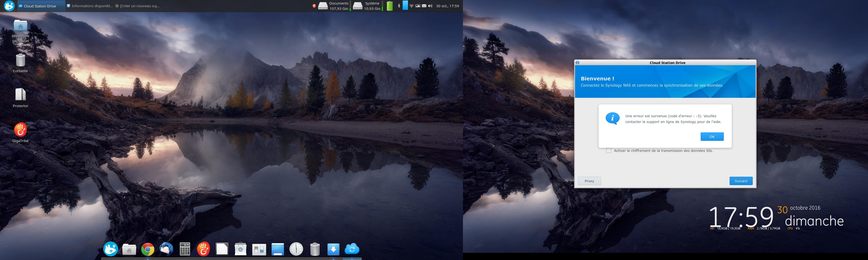Enable SSL data transmission encryption checkbox
The height and width of the screenshot is (260, 868).
click(x=609, y=151)
